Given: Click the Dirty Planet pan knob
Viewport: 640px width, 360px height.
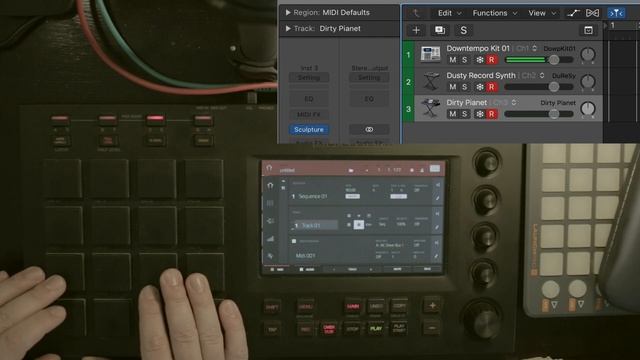Looking at the screenshot, I should pos(588,109).
